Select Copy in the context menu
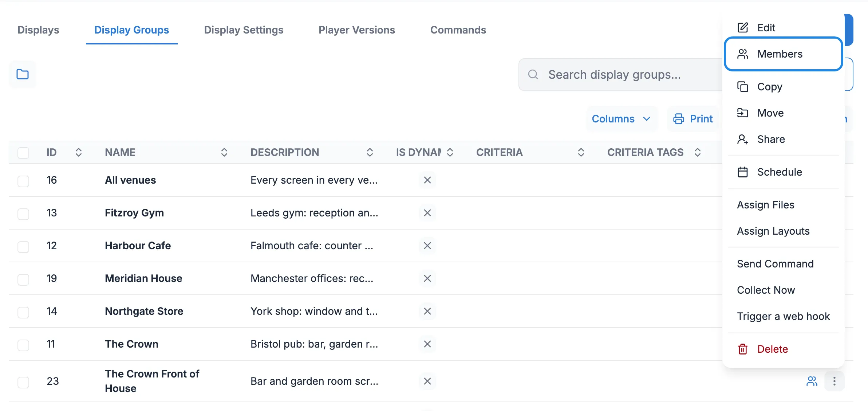The image size is (868, 411). (x=784, y=87)
